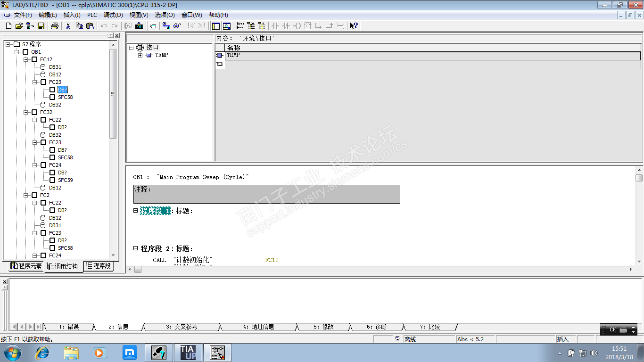Click the down arrow of the tree scrollbar
The image size is (644, 362).
pyautogui.click(x=113, y=255)
